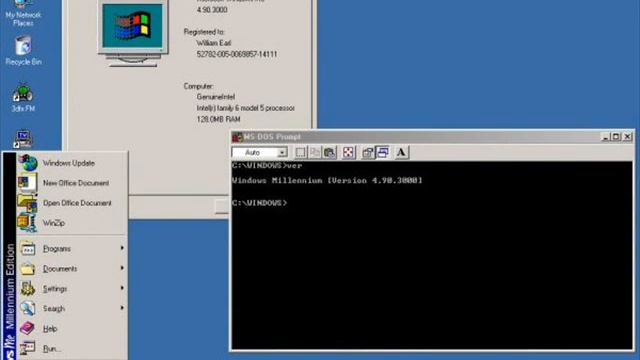Click the Documents submenu arrow
Viewport: 640px width, 360px height.
[x=122, y=268]
